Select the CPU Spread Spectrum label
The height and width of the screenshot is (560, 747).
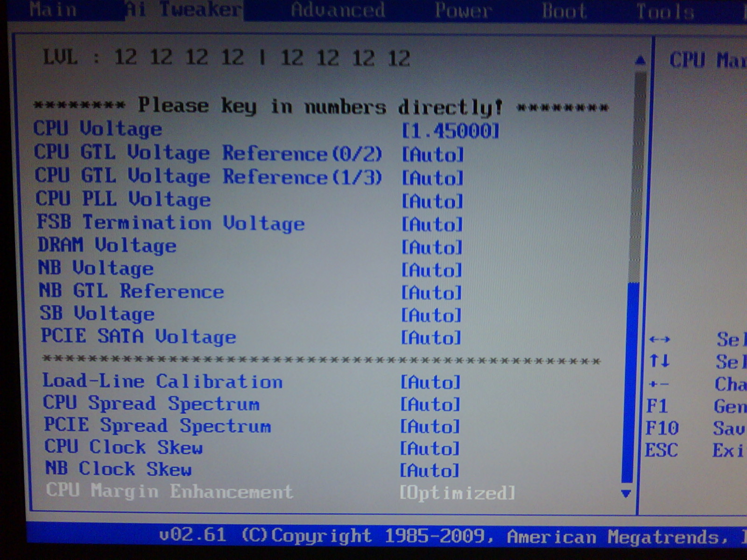pyautogui.click(x=151, y=403)
